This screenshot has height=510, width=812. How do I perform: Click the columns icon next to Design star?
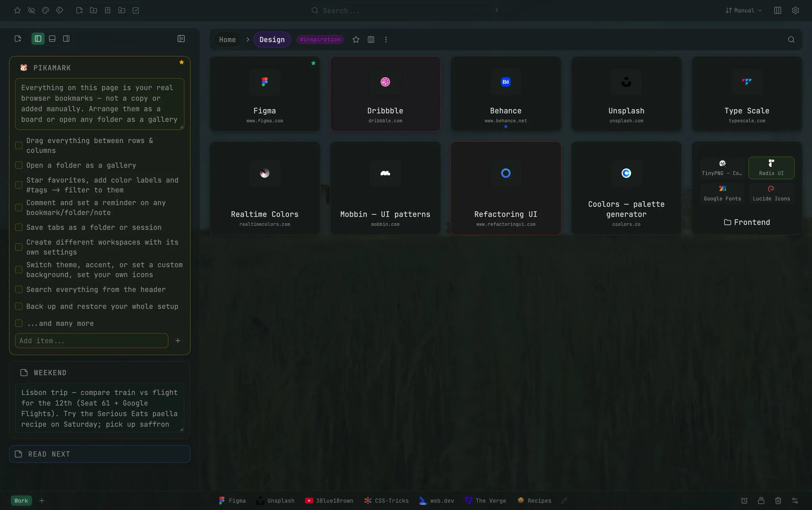pos(371,40)
